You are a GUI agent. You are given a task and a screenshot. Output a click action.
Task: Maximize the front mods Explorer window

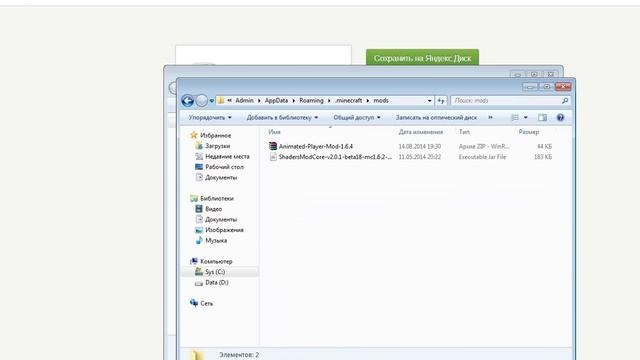click(546, 87)
